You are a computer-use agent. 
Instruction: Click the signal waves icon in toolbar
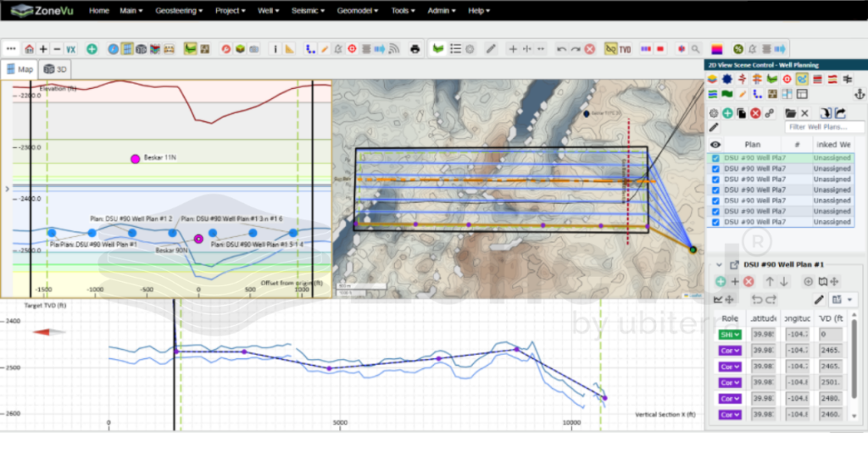click(x=394, y=49)
